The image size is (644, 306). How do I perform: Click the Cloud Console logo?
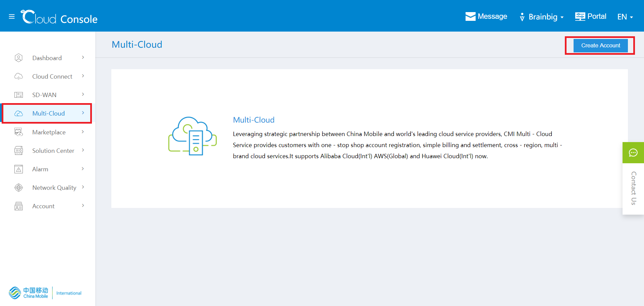point(59,17)
